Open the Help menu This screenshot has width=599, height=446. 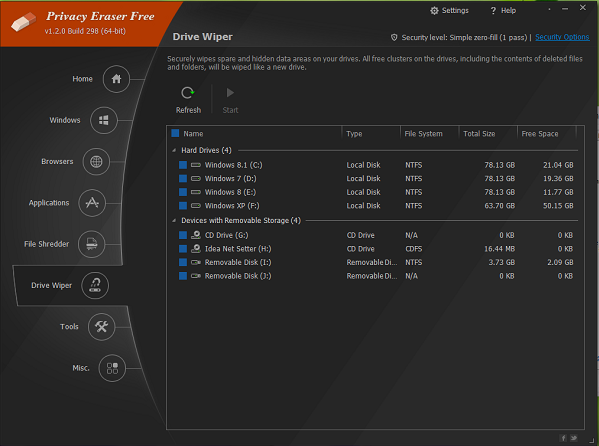(x=503, y=11)
